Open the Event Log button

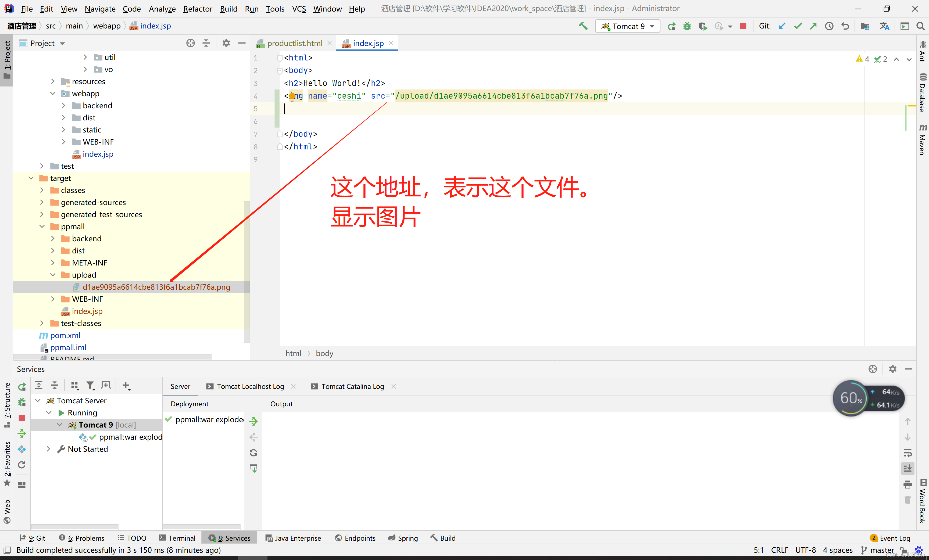pyautogui.click(x=890, y=538)
